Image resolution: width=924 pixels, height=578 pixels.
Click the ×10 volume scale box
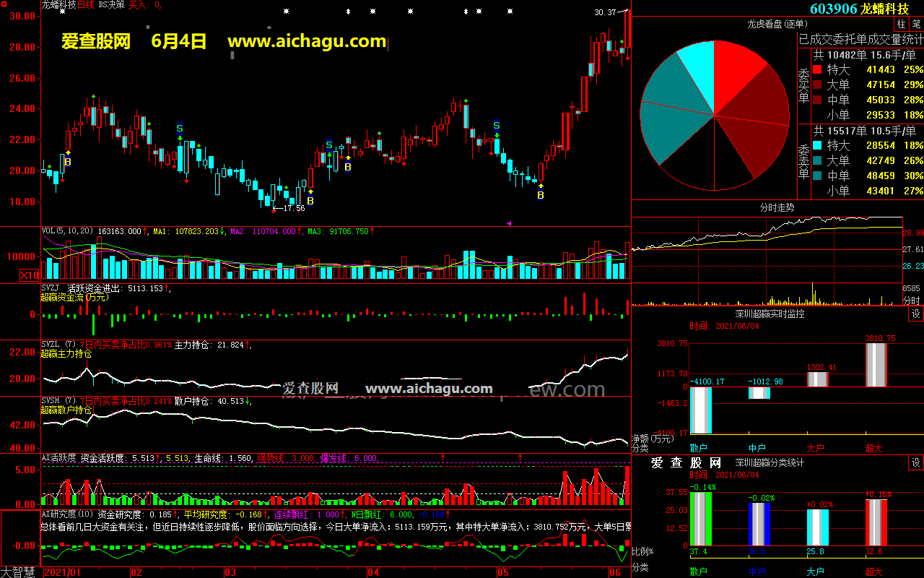(30, 275)
